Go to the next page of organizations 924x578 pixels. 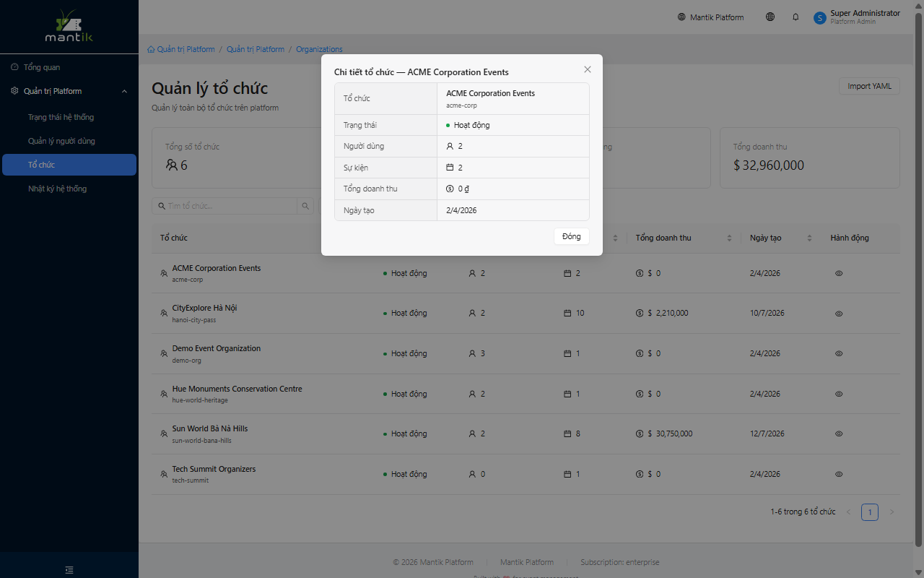[x=892, y=512]
